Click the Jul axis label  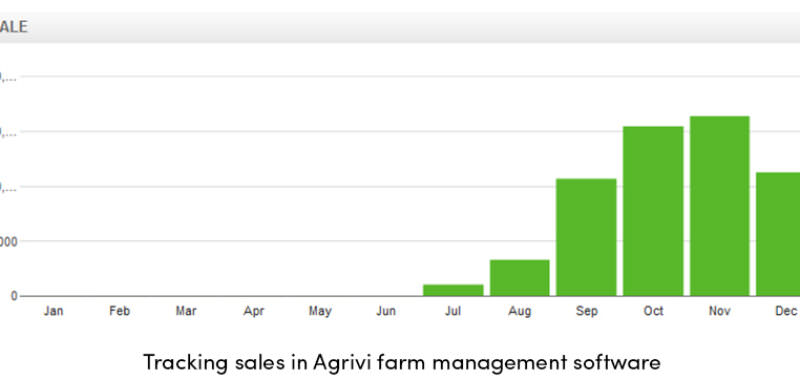(x=453, y=311)
